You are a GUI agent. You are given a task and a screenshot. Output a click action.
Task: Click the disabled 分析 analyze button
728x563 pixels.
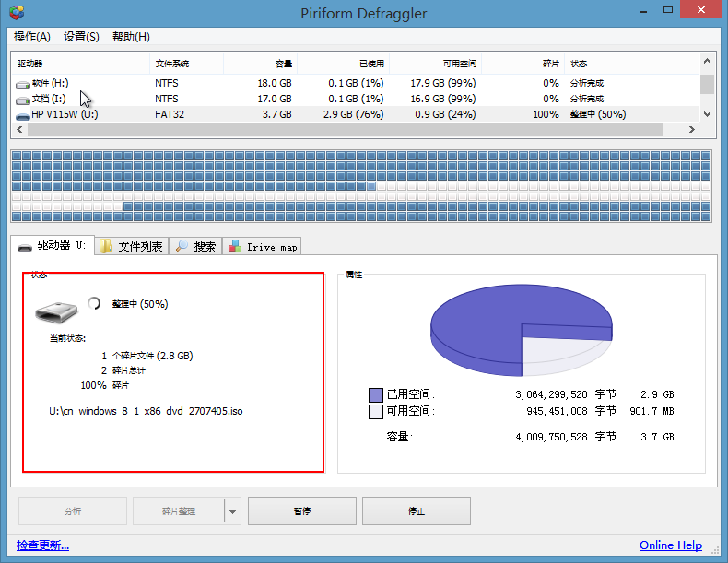[73, 511]
